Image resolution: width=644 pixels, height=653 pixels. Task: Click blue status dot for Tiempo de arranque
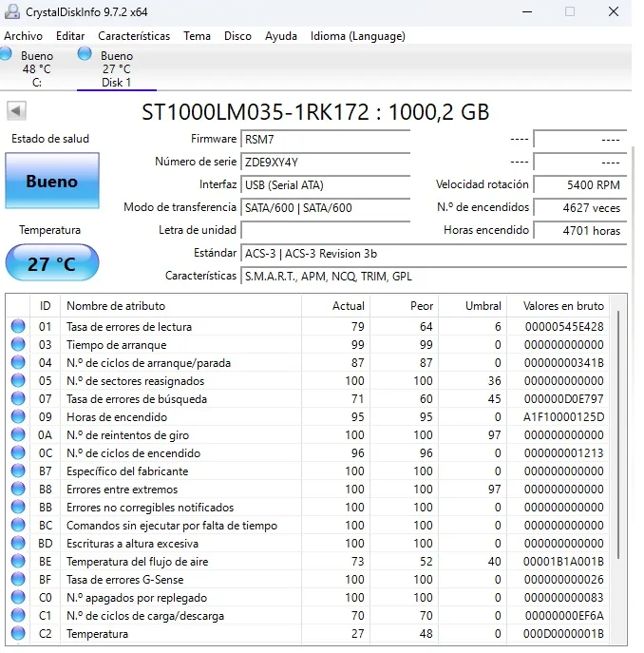coord(18,344)
